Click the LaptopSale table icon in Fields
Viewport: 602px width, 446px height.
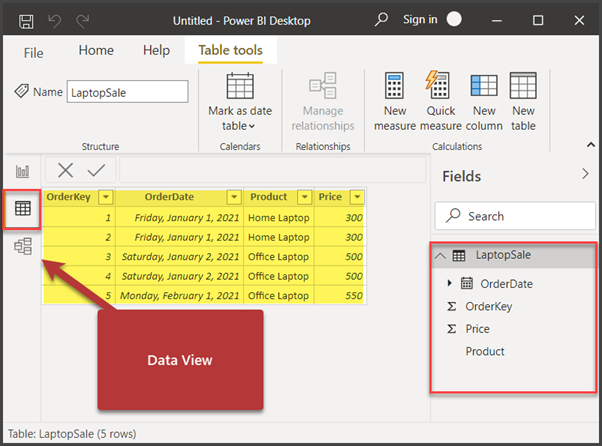pos(459,255)
